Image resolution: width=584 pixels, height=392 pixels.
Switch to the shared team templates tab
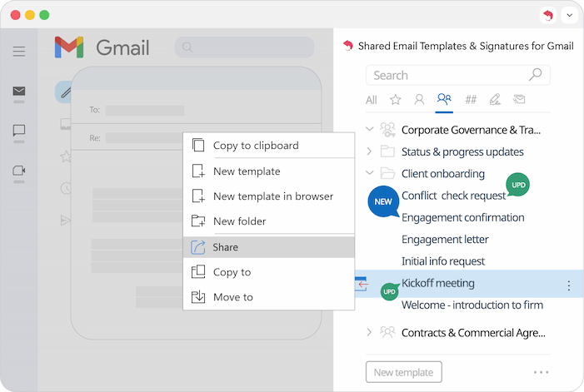pyautogui.click(x=444, y=100)
